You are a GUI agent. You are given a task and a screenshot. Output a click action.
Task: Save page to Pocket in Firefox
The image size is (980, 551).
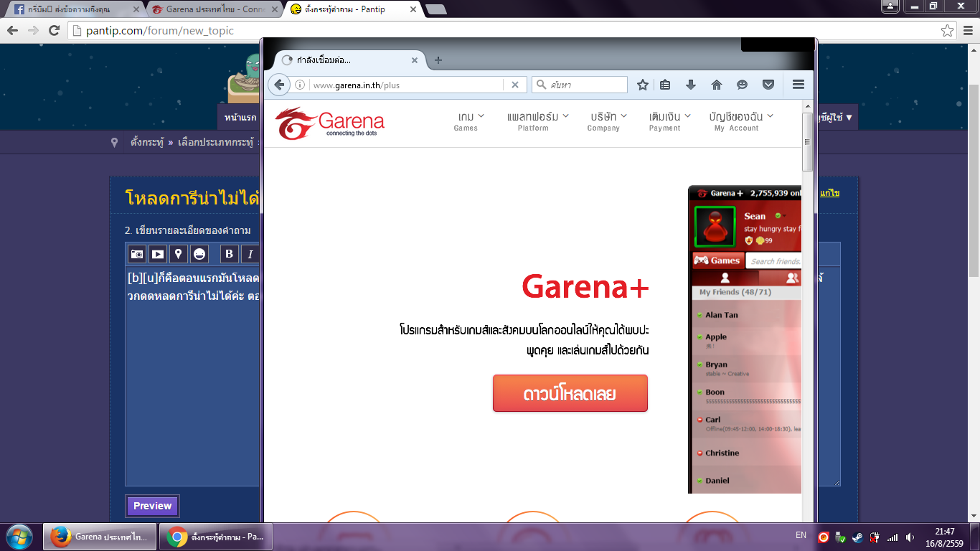(768, 85)
